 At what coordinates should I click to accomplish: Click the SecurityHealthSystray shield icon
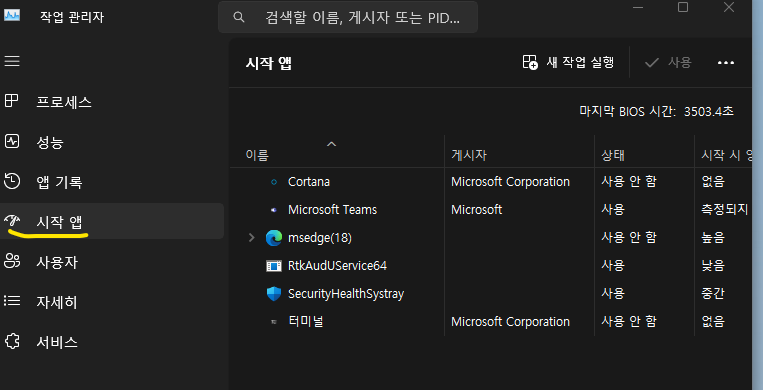pos(274,294)
